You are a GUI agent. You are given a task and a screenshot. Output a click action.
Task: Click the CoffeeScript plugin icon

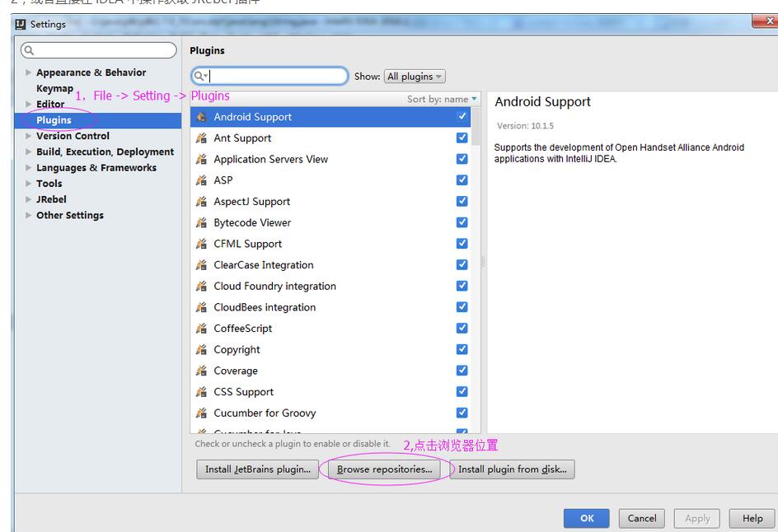(201, 329)
